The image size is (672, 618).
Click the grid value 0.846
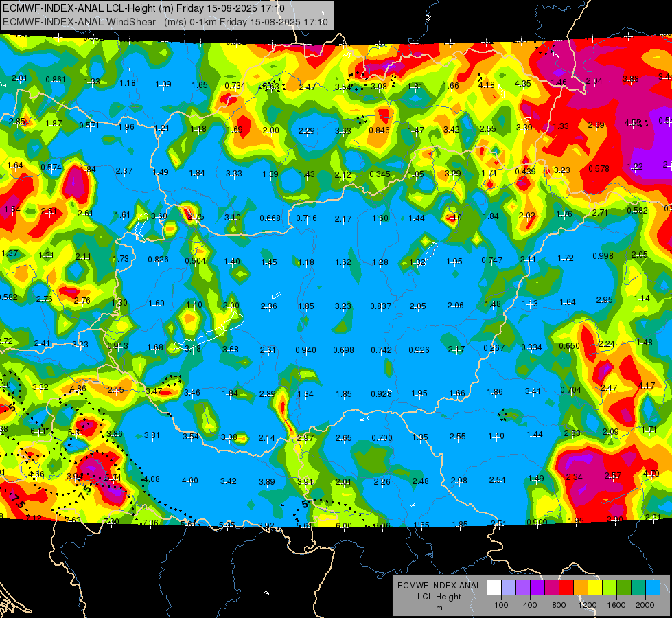point(380,130)
